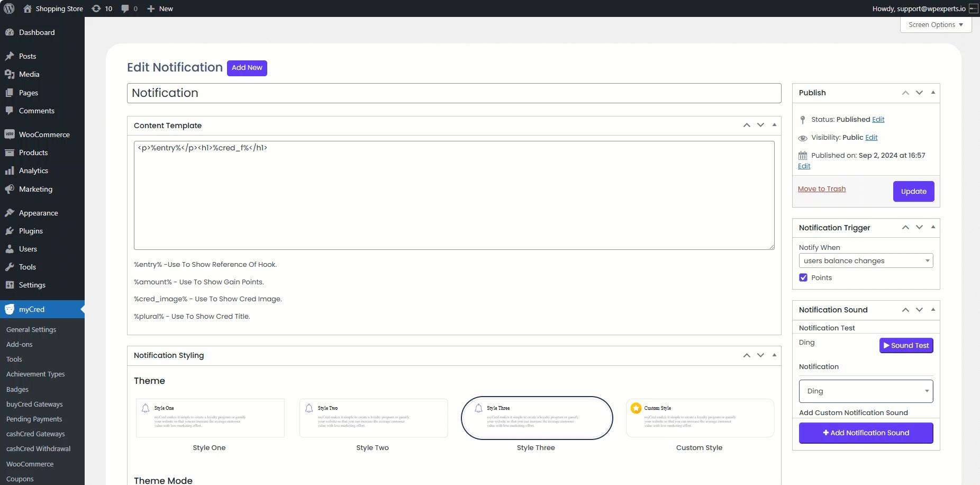Click the notification title input field
This screenshot has height=485, width=980.
[x=453, y=93]
